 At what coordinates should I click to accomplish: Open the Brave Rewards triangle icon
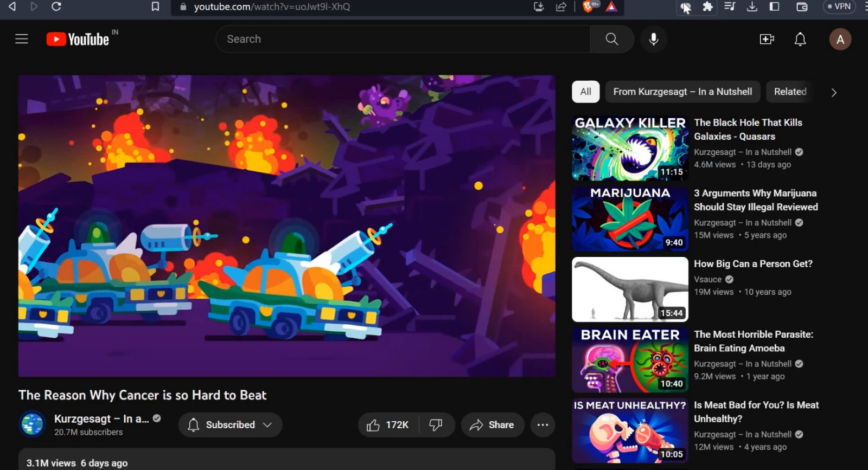point(611,7)
